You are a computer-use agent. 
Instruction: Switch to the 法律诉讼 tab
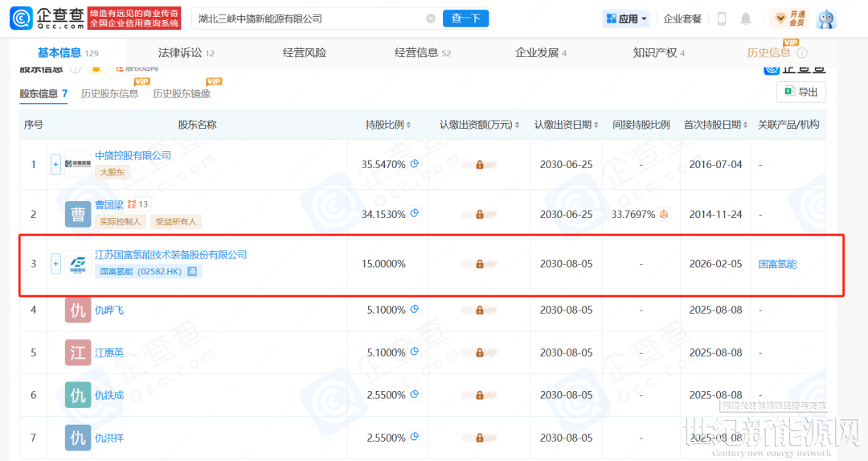coord(186,53)
